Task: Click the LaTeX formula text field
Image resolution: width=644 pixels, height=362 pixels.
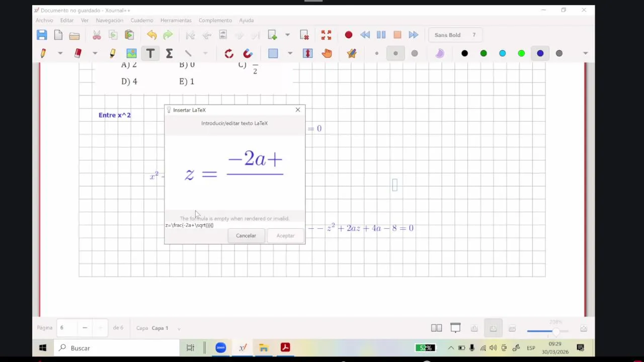Action: [x=234, y=225]
